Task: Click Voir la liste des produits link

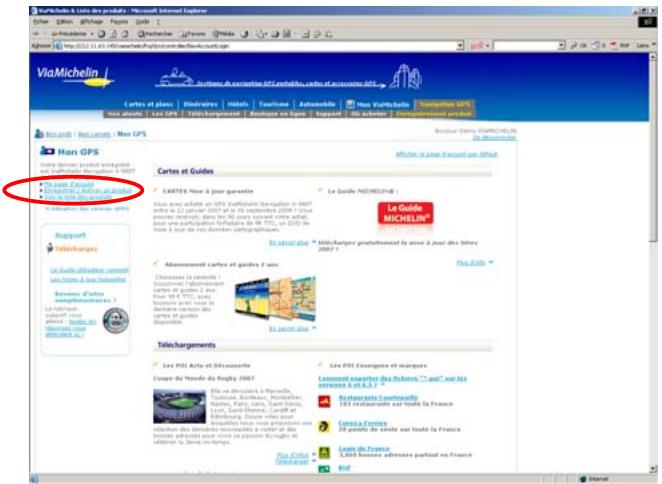Action: (x=79, y=197)
